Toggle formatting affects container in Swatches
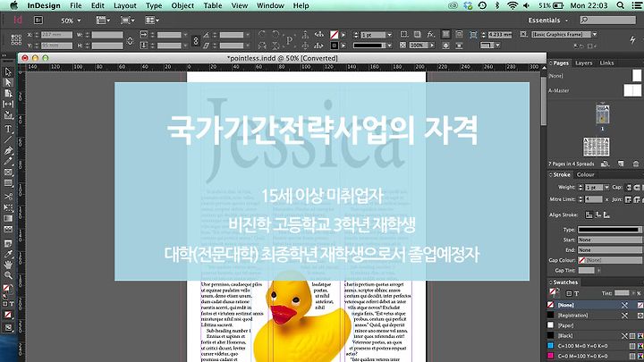This screenshot has height=362, width=644. (x=569, y=293)
